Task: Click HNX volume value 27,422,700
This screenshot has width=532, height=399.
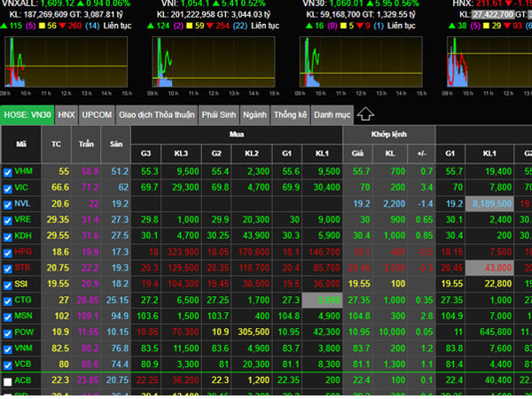Action: (x=493, y=14)
